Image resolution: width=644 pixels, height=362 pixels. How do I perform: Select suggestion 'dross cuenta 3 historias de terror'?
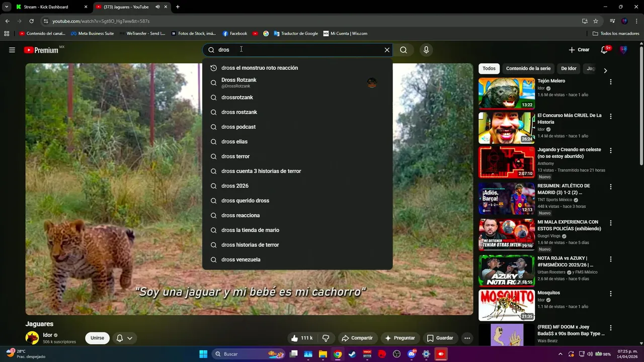coord(297,171)
